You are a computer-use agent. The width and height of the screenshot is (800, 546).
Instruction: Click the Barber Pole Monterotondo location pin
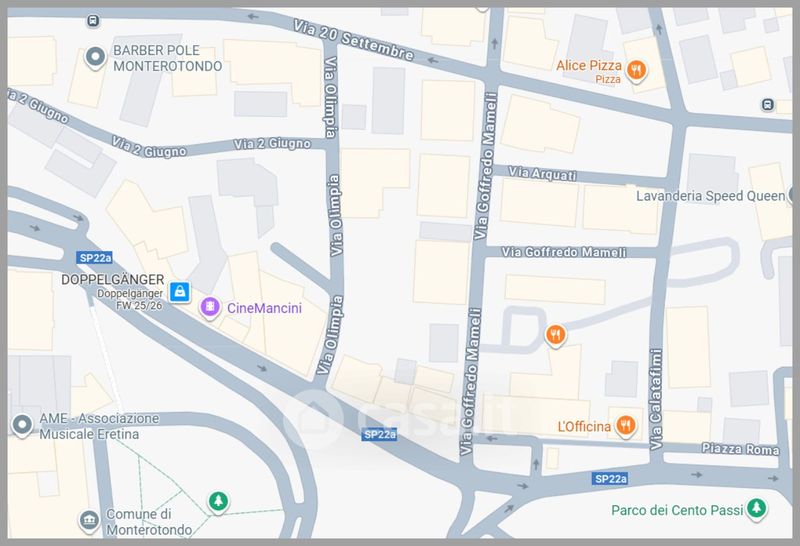pyautogui.click(x=95, y=57)
